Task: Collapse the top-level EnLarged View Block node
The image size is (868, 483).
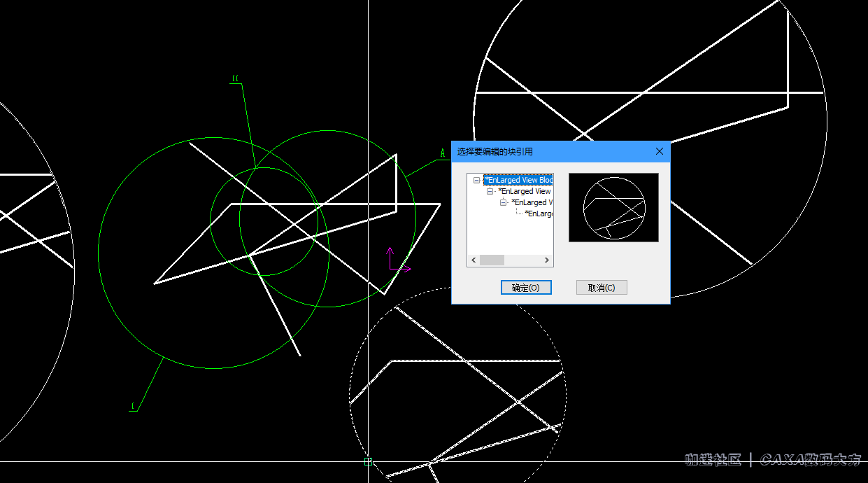Action: click(x=476, y=180)
